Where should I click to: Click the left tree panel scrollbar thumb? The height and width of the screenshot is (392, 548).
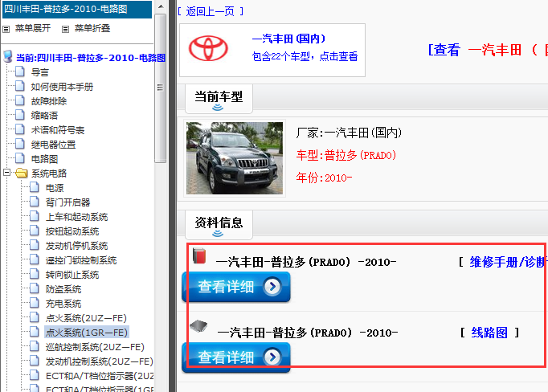point(161,88)
